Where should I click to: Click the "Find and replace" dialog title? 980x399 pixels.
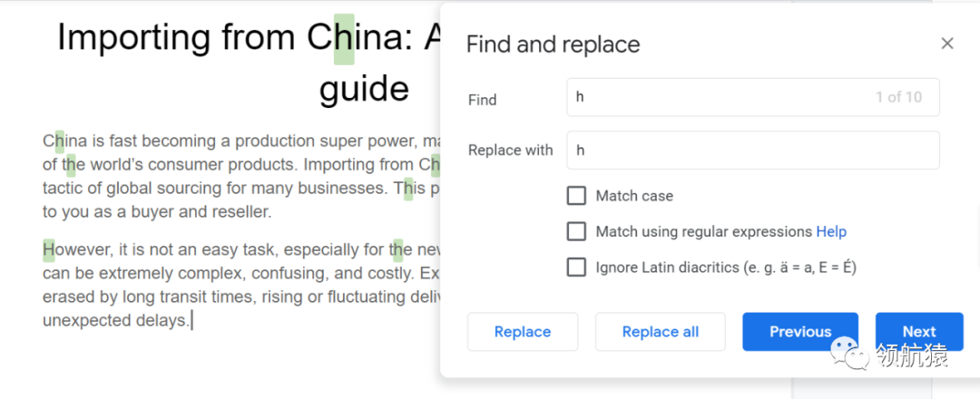point(553,44)
